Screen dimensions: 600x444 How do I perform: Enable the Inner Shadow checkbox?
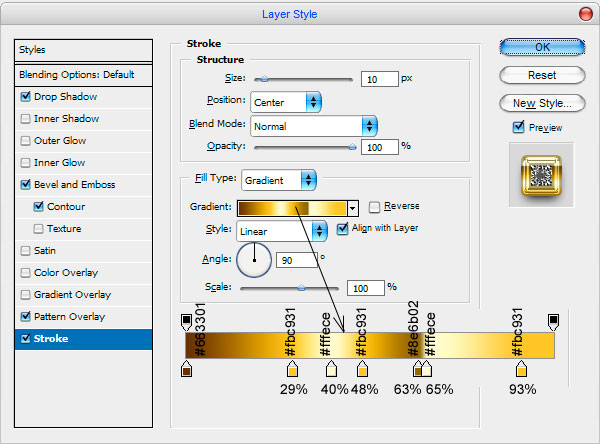click(x=26, y=119)
